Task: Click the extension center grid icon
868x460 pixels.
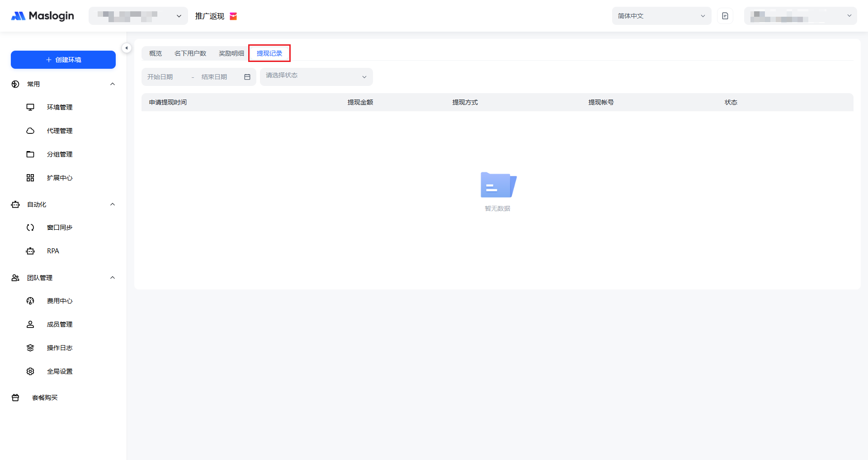Action: click(x=30, y=178)
